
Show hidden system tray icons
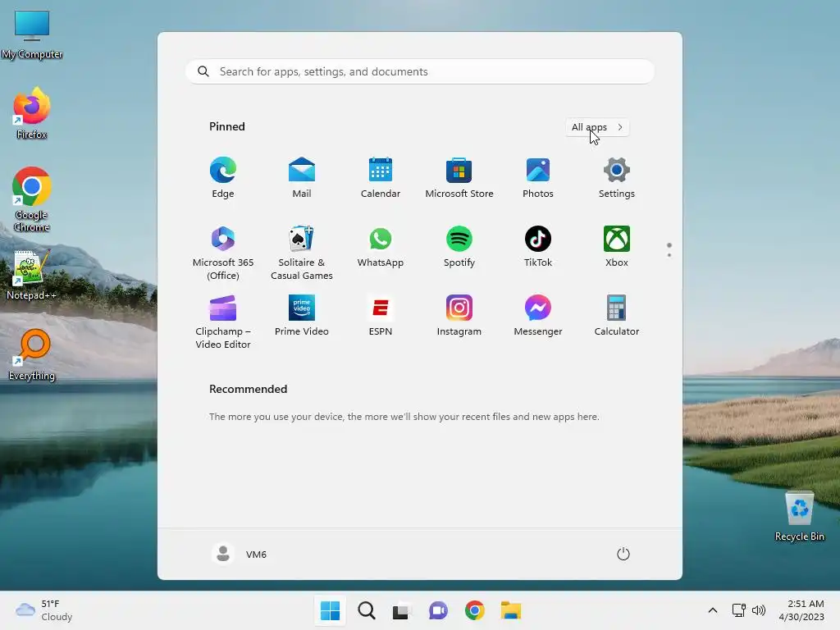713,610
